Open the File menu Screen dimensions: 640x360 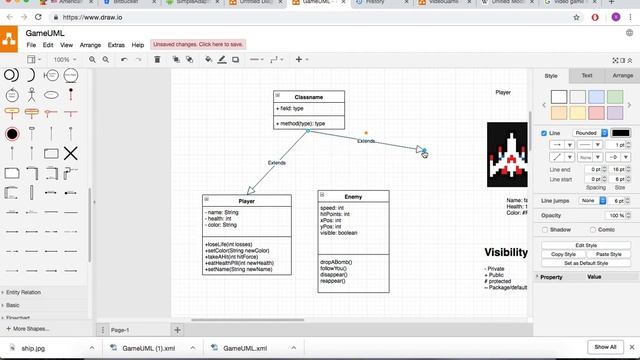[31, 45]
